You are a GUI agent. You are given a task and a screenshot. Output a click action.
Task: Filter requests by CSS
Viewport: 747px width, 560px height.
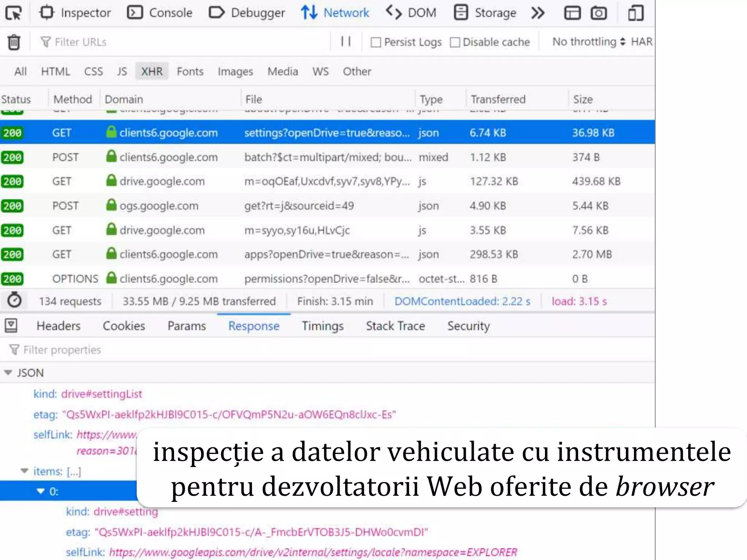click(93, 71)
